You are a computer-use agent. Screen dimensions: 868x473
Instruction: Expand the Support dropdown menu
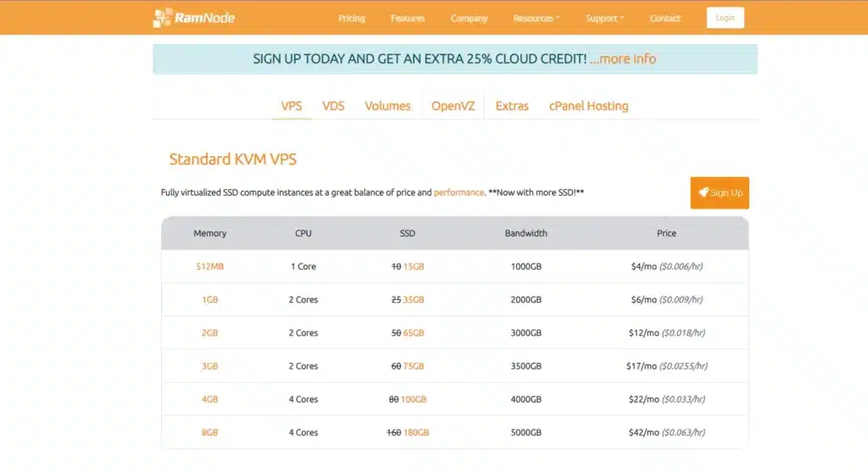point(604,19)
